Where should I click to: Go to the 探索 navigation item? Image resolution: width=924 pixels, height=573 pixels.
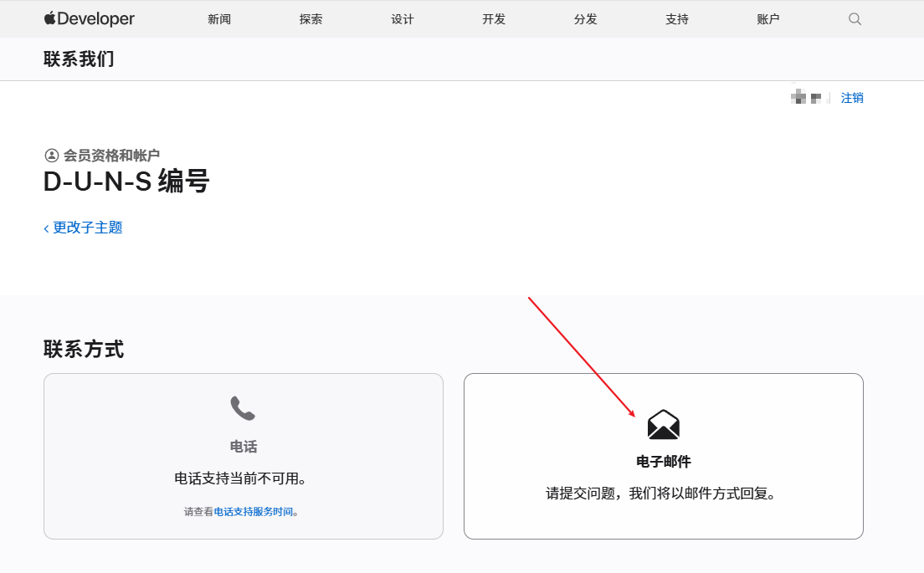pyautogui.click(x=311, y=18)
